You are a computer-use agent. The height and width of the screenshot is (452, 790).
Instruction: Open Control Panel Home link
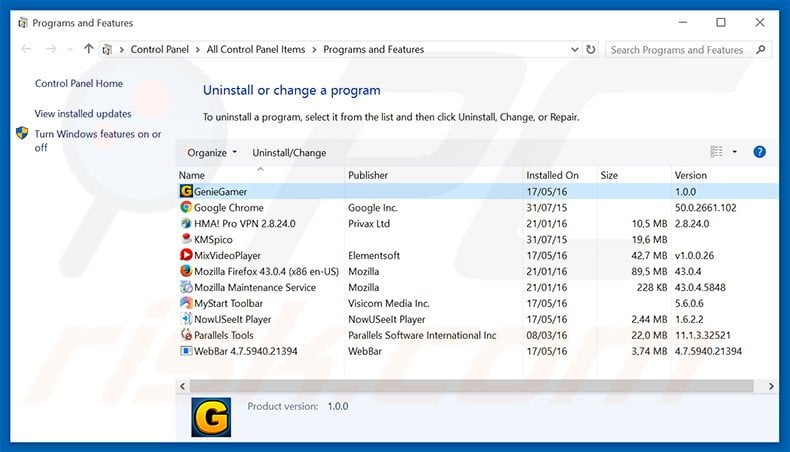[79, 84]
